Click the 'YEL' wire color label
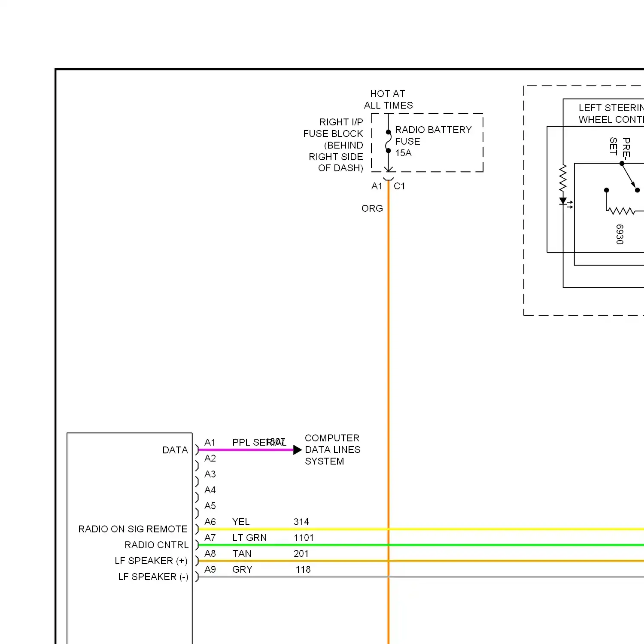644x644 pixels. click(241, 522)
